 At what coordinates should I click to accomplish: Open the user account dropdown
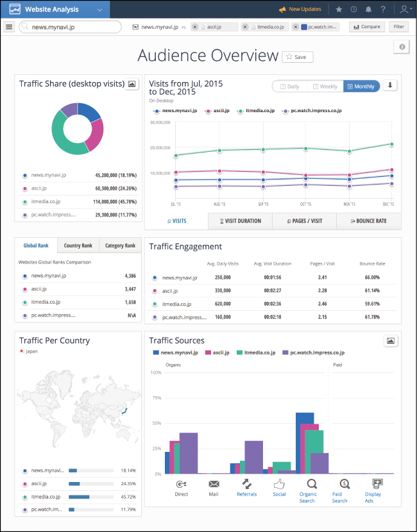[405, 9]
